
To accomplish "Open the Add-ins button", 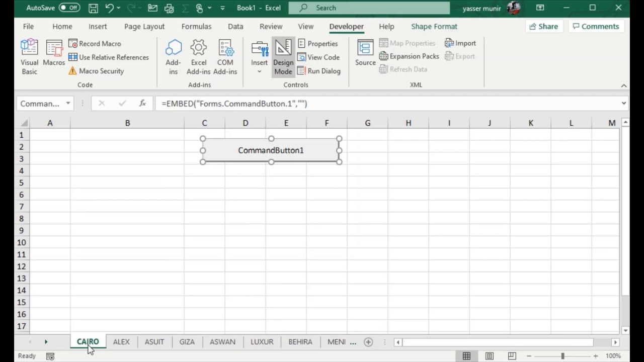I will [173, 57].
